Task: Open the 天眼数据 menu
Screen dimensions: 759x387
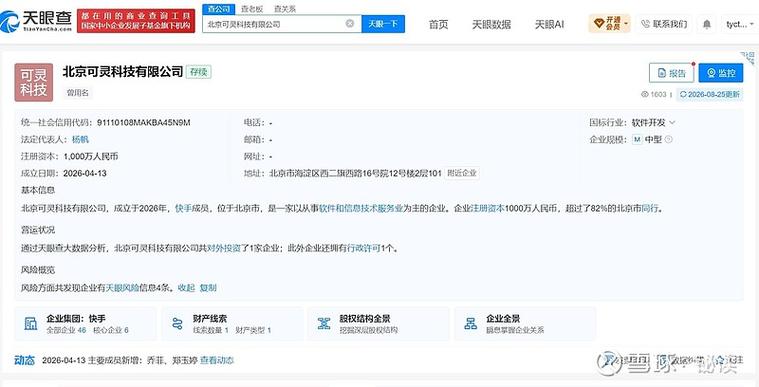Action: pyautogui.click(x=491, y=24)
